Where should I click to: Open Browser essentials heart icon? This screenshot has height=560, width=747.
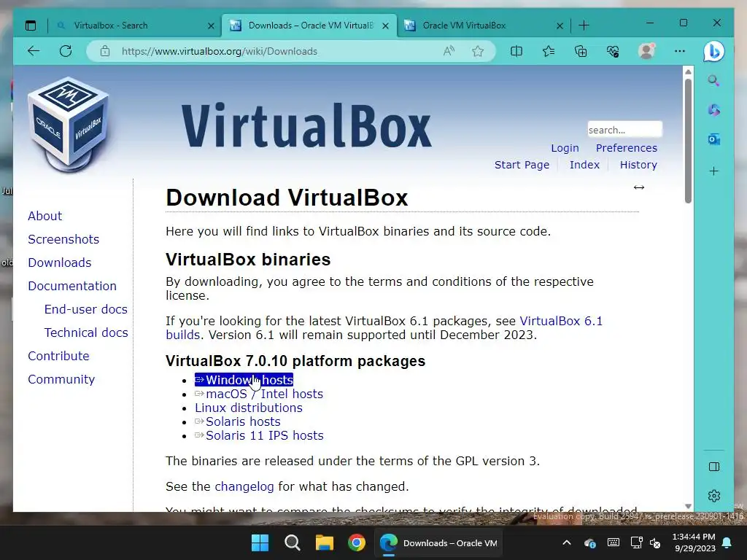click(x=613, y=51)
